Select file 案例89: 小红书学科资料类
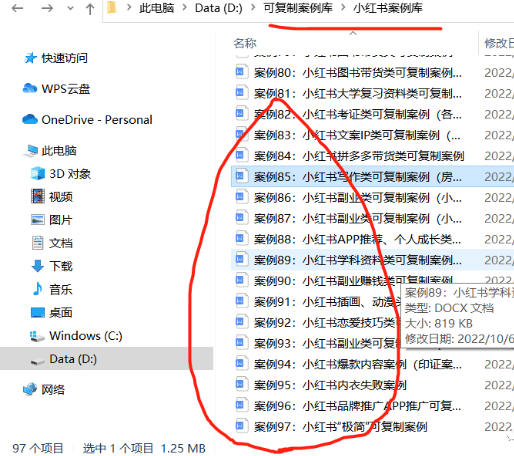 click(358, 260)
